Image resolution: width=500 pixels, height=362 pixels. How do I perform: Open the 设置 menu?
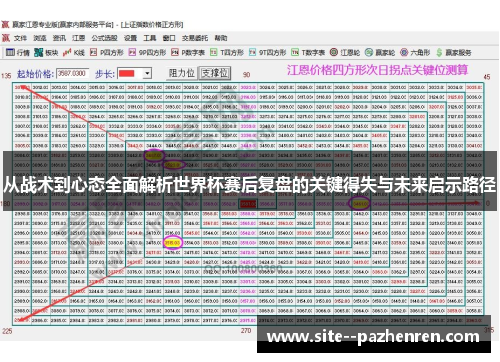tap(130, 38)
